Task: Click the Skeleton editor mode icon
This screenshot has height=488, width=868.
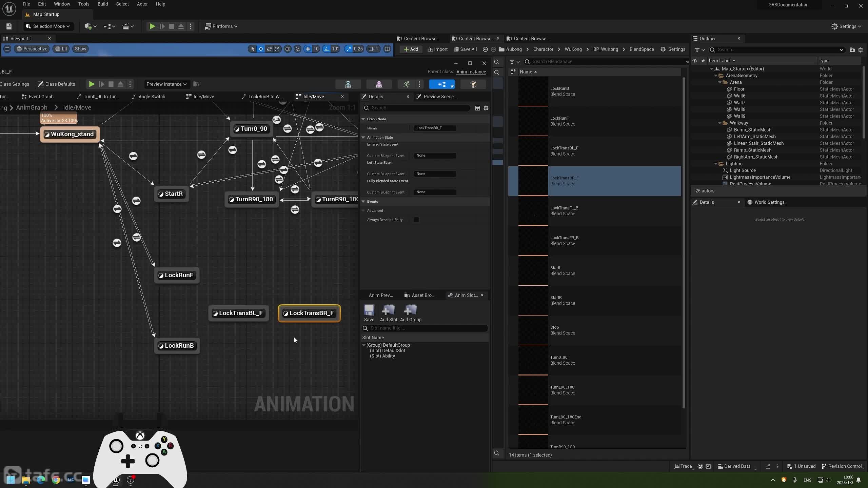Action: (348, 84)
